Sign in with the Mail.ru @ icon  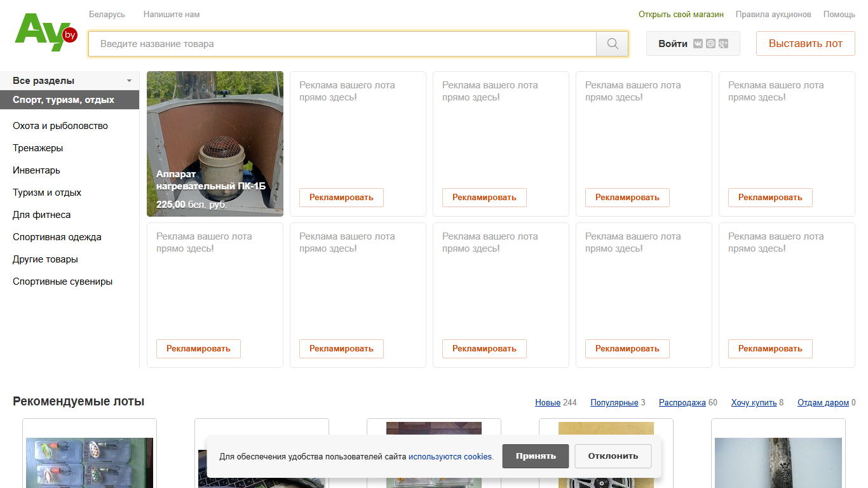(x=710, y=44)
